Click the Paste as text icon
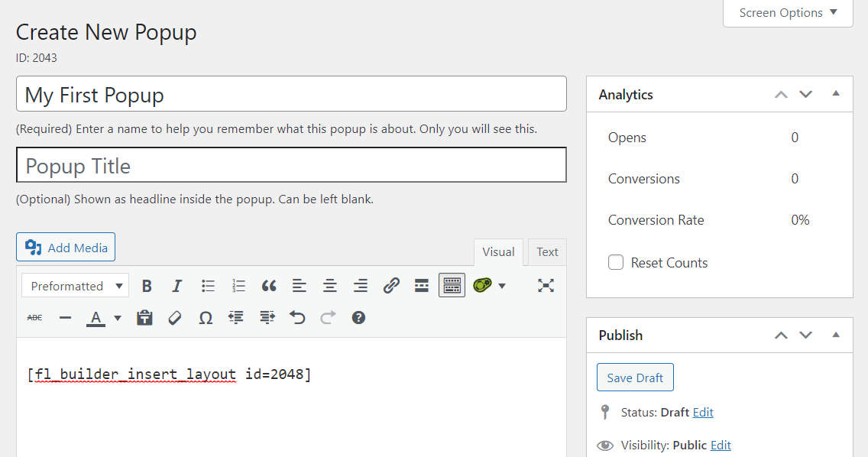The height and width of the screenshot is (457, 868). (x=144, y=318)
